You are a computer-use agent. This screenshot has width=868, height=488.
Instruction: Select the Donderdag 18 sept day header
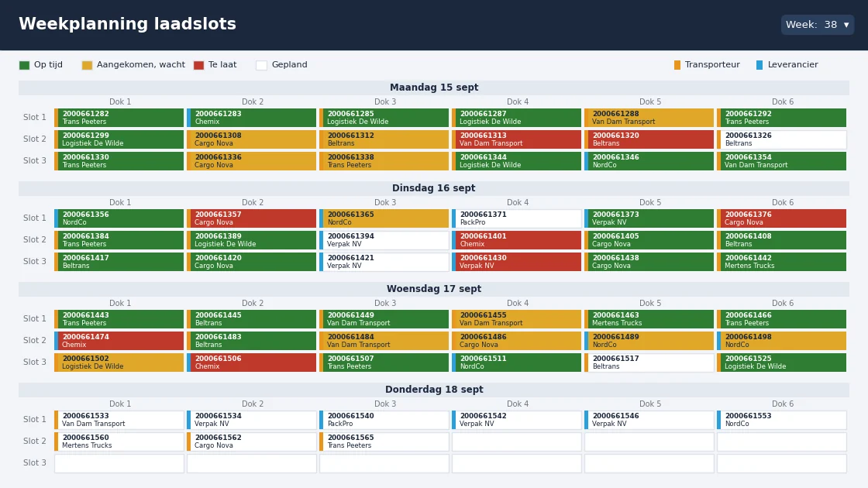tap(434, 390)
